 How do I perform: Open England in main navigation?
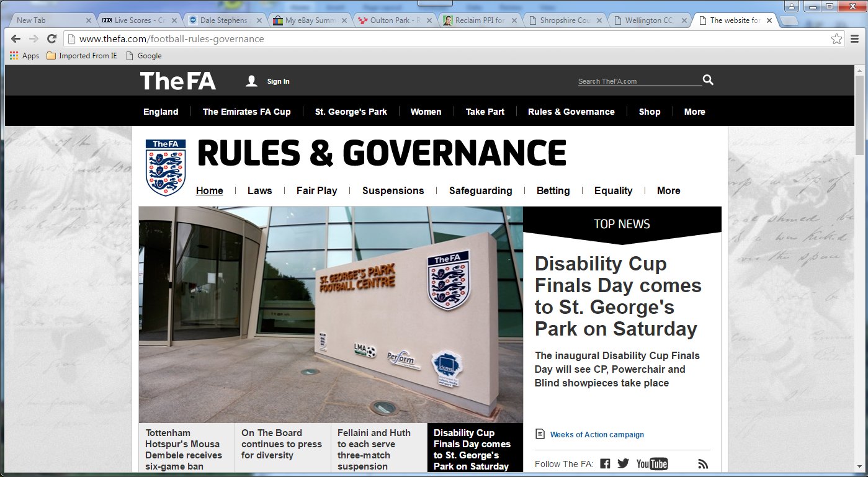pos(161,112)
